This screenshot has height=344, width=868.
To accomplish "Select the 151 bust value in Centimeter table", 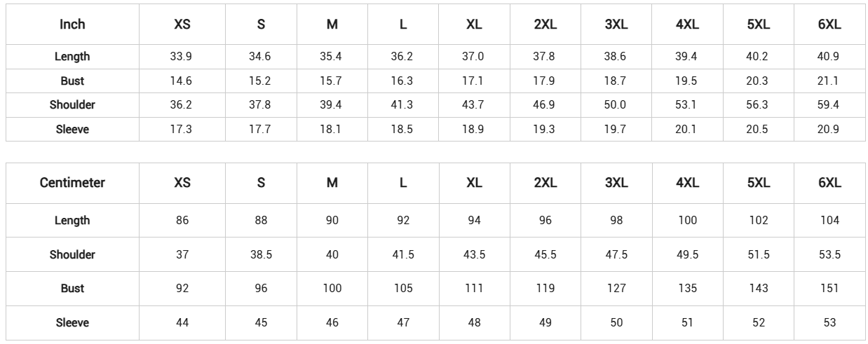I will pyautogui.click(x=829, y=288).
